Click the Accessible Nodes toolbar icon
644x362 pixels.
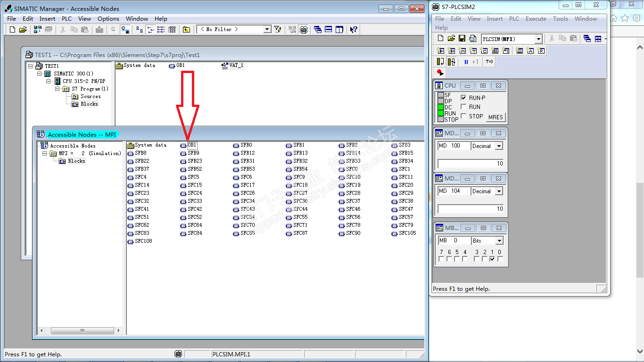(37, 29)
